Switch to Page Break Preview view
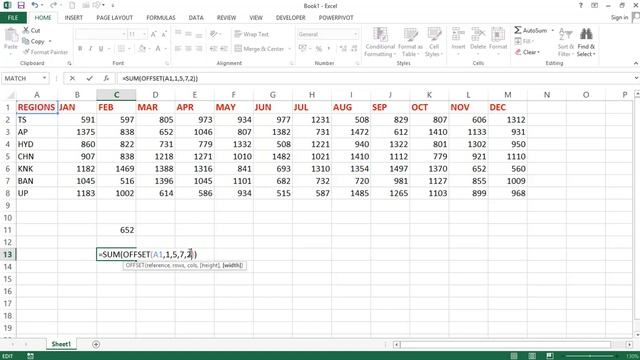The image size is (640, 360). [x=550, y=356]
